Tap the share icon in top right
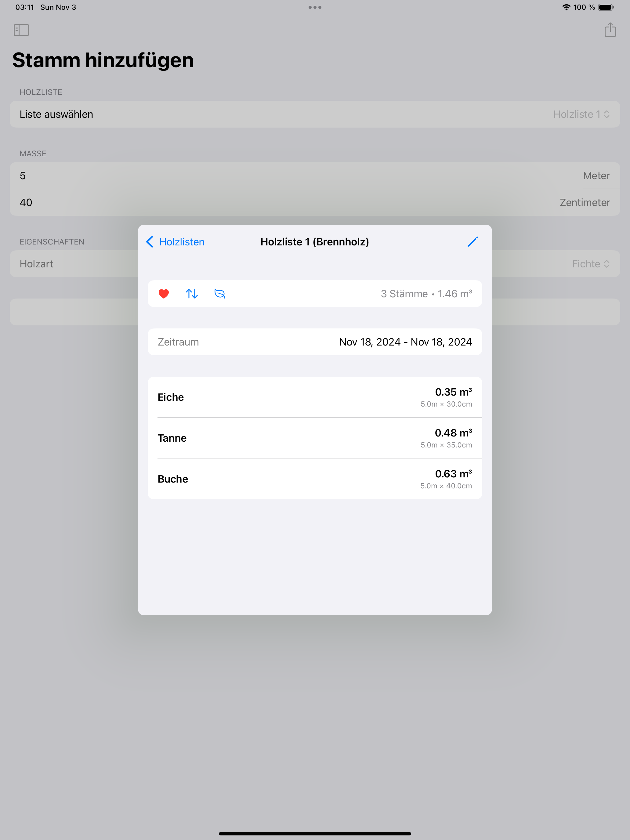This screenshot has height=840, width=630. click(610, 30)
